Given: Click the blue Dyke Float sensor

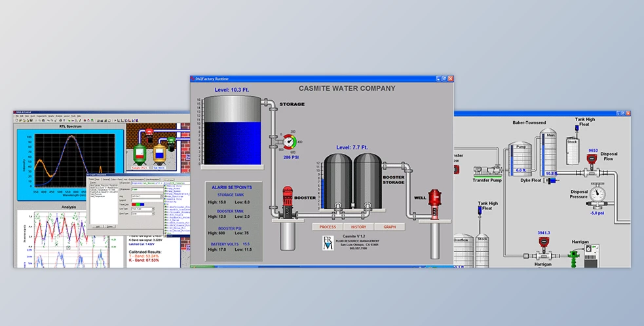Looking at the screenshot, I should tap(552, 180).
